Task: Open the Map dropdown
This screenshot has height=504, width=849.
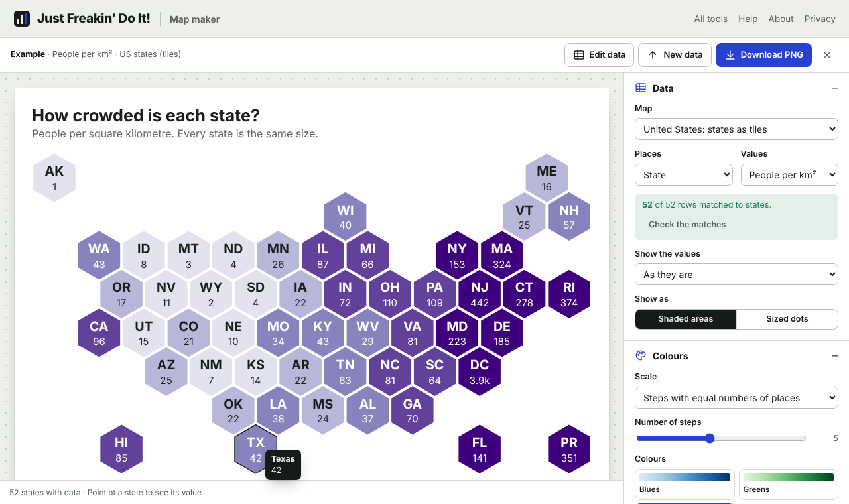Action: pos(736,129)
